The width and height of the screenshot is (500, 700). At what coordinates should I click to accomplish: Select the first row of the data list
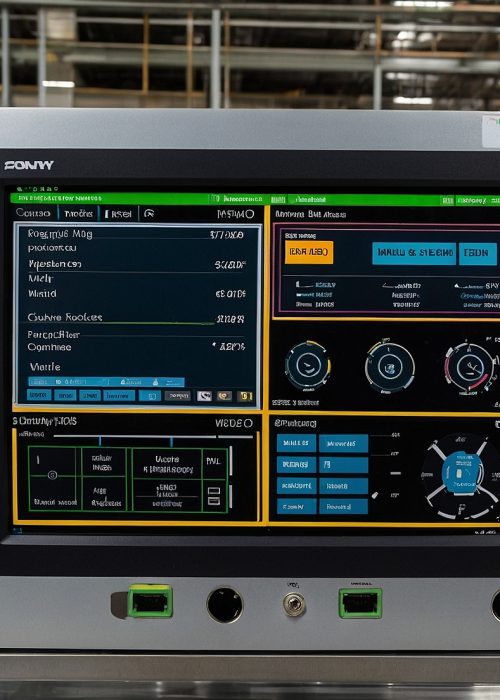coord(136,234)
